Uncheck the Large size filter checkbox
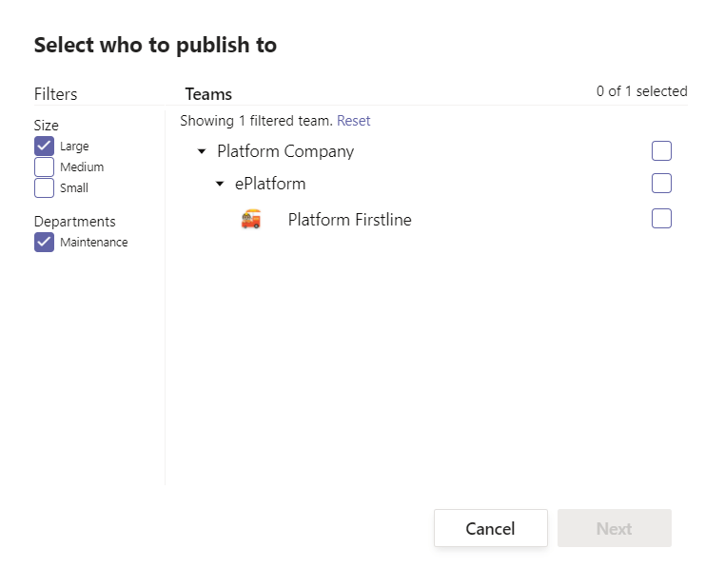This screenshot has height=588, width=705. 44,147
